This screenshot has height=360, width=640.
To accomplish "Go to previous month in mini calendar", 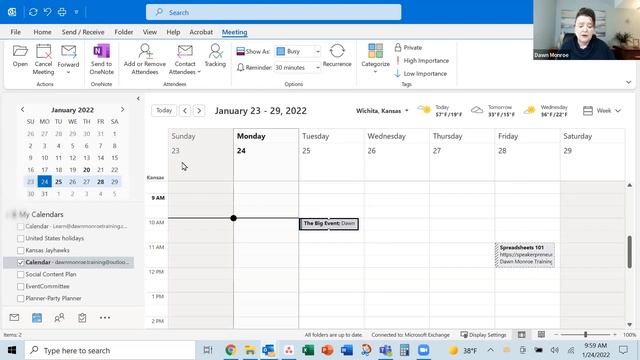I will (22, 109).
